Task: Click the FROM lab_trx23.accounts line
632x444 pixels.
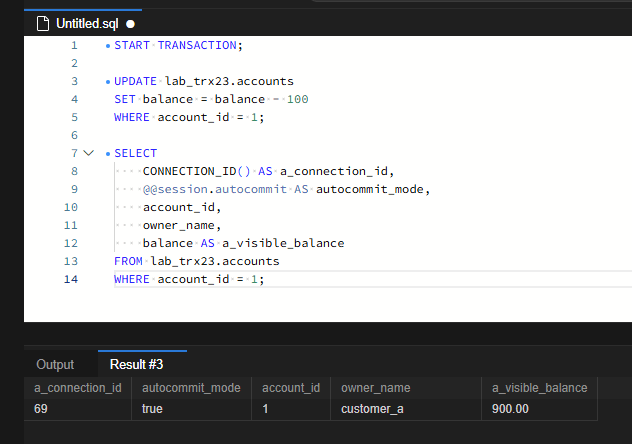Action: click(197, 261)
